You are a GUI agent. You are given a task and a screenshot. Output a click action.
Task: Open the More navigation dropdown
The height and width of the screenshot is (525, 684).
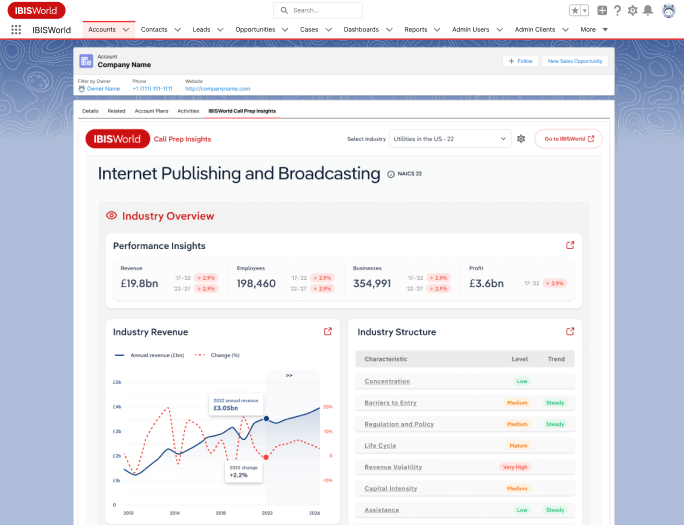[594, 30]
